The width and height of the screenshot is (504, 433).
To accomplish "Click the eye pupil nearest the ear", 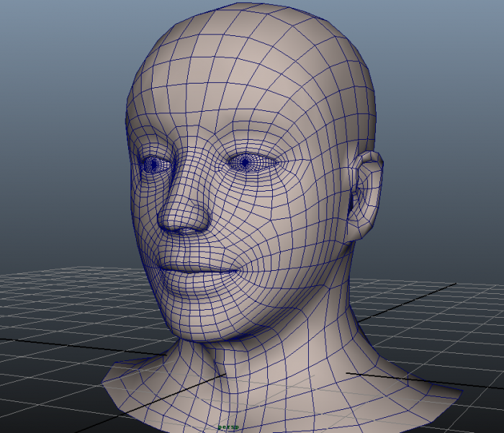I will click(x=246, y=163).
